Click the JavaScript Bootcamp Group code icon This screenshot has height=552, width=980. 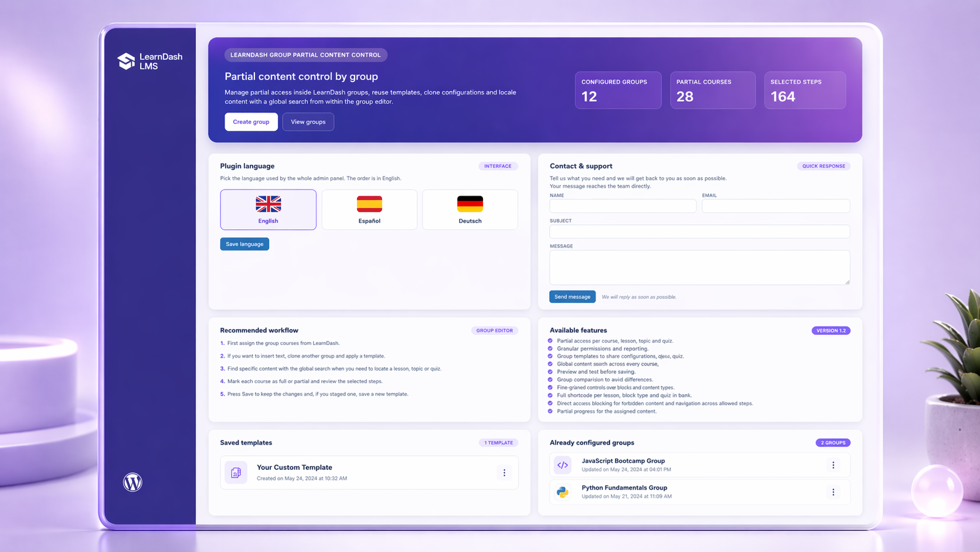563,465
